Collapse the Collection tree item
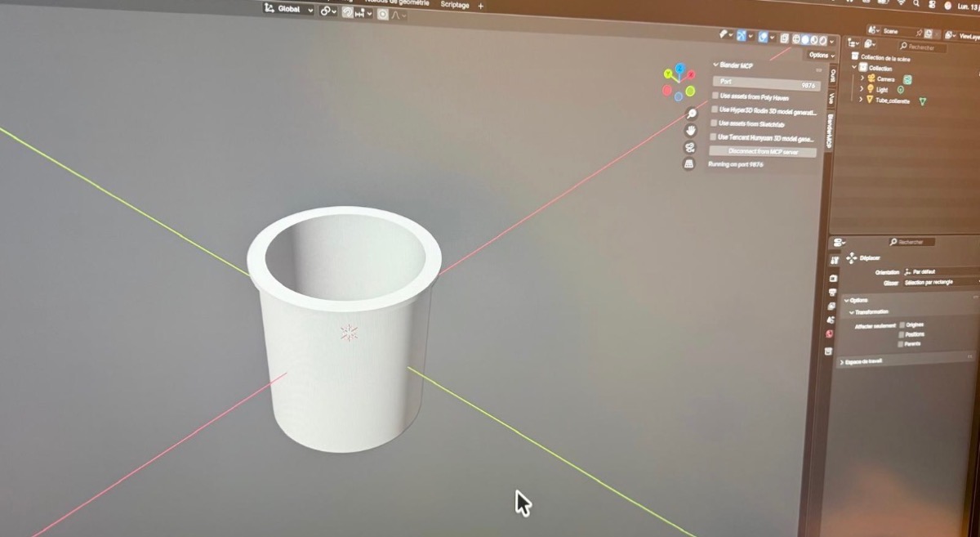The width and height of the screenshot is (980, 537). [854, 67]
